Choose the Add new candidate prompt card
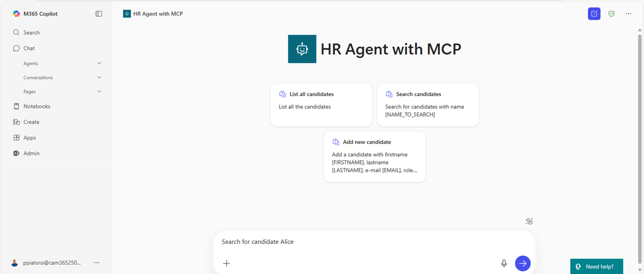644x274 pixels. click(375, 157)
